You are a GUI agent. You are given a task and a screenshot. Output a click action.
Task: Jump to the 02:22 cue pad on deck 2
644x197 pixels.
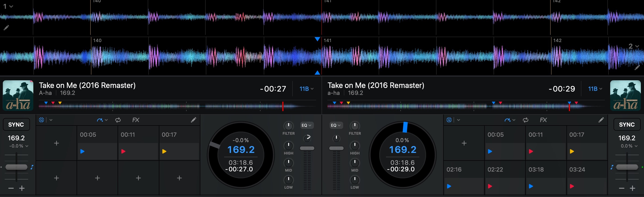click(x=505, y=178)
